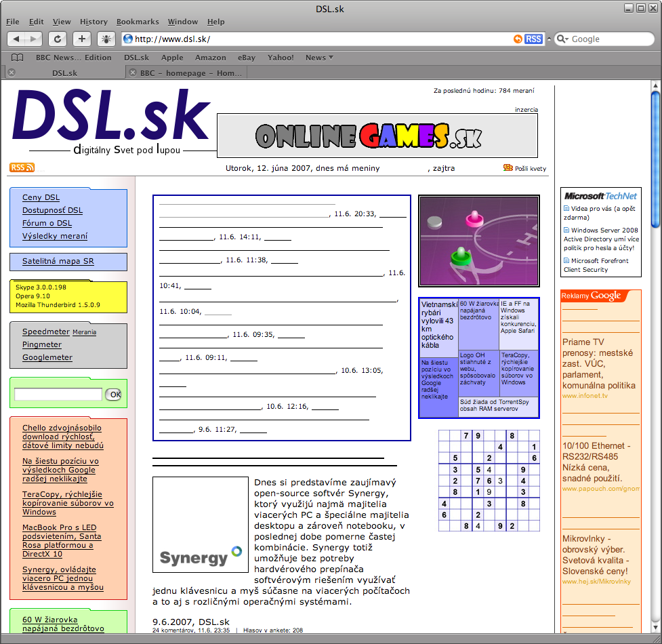This screenshot has width=662, height=644.
Task: Open the Windows Server 2008 Active Directory link
Action: 601,239
